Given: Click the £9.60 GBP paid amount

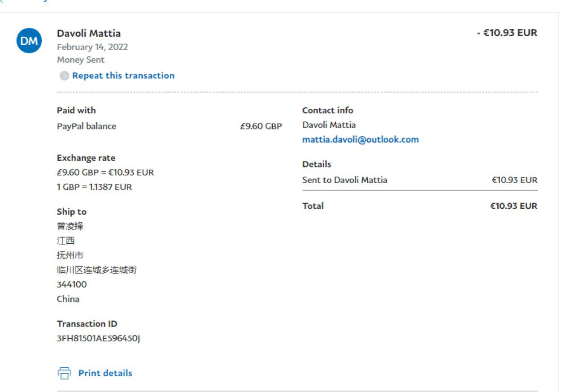Looking at the screenshot, I should pos(261,126).
